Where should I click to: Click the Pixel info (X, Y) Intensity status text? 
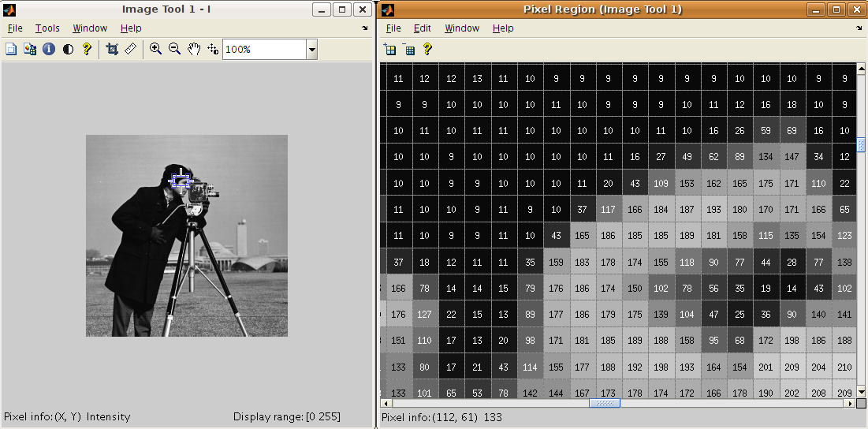pos(67,417)
